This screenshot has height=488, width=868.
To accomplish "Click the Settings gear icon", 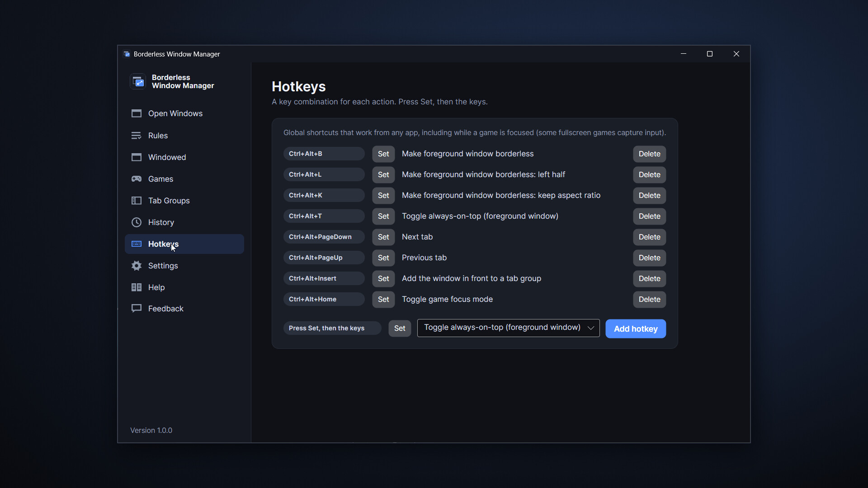I will (137, 266).
